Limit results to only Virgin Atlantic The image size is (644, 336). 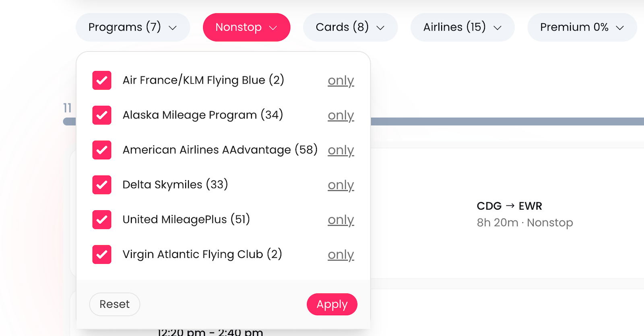[341, 254]
